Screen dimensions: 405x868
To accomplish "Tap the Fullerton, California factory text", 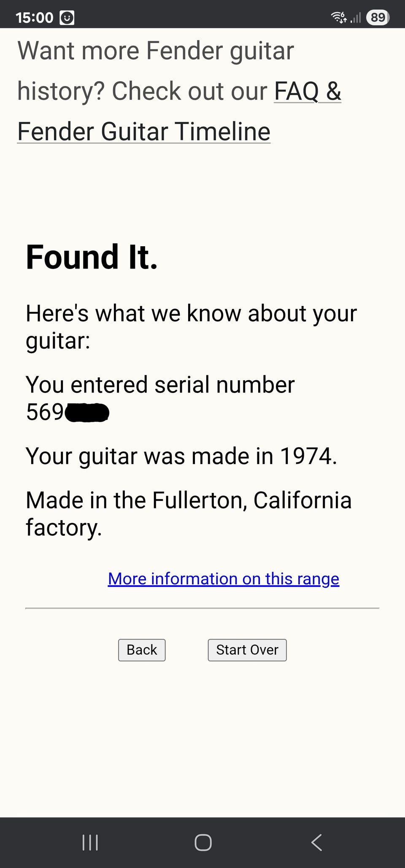I will point(189,500).
